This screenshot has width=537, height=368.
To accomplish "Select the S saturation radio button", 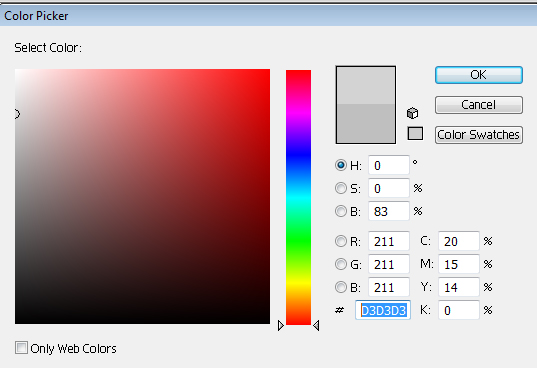I will [341, 188].
